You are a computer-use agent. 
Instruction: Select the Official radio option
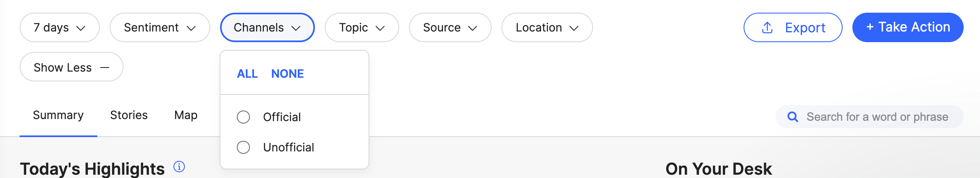[243, 117]
